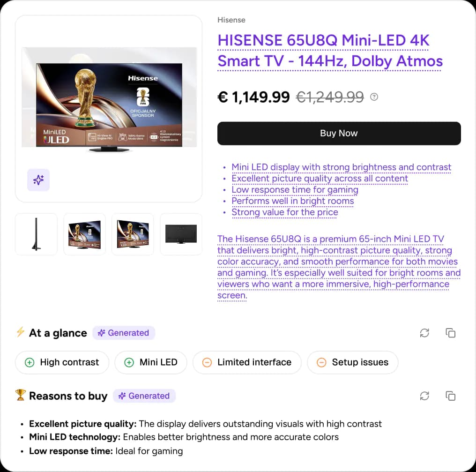Click the minus icon on Setup issues chip
Image resolution: width=476 pixels, height=472 pixels.
tap(321, 362)
